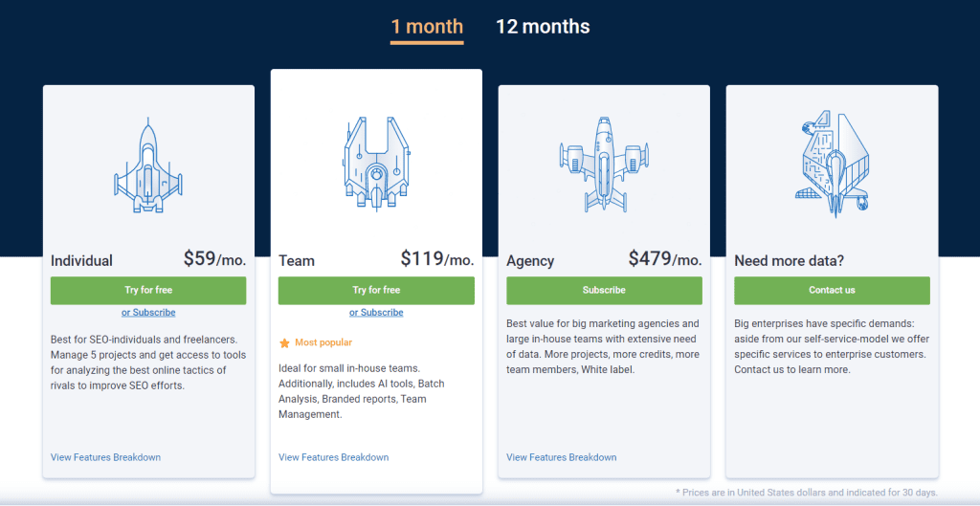Try the Individual plan for free
This screenshot has width=980, height=506.
click(x=148, y=291)
